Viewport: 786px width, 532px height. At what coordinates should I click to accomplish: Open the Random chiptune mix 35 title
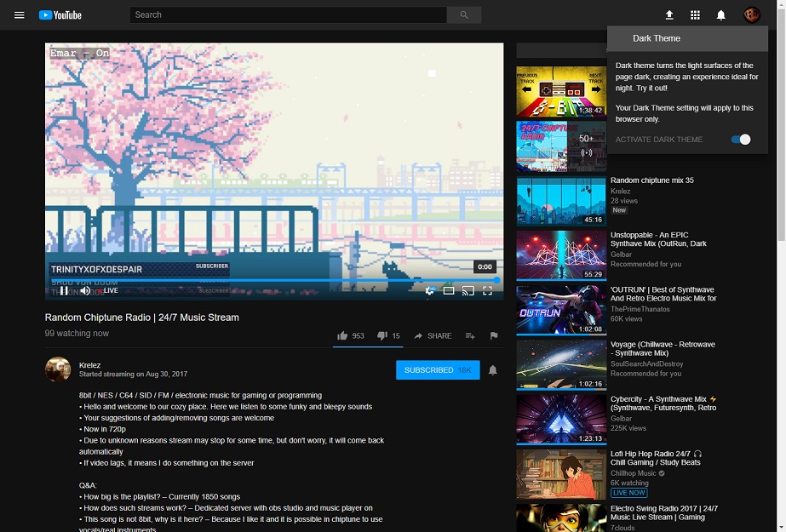651,180
